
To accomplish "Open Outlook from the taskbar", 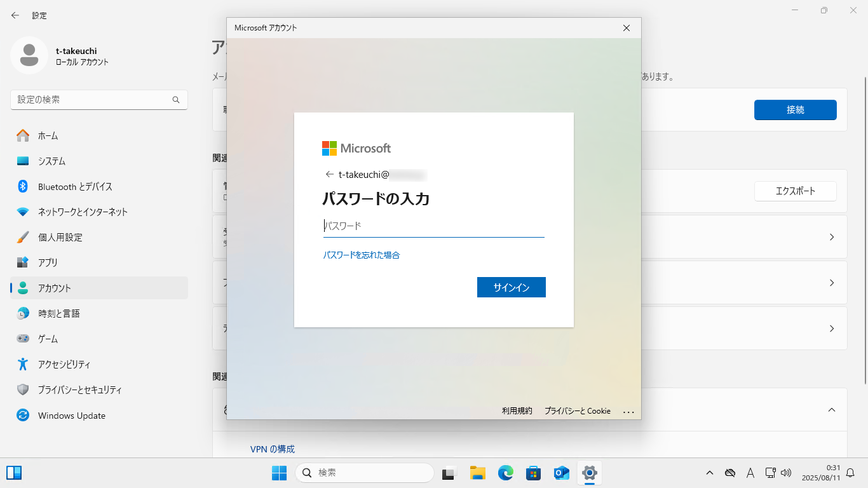I will tap(562, 473).
